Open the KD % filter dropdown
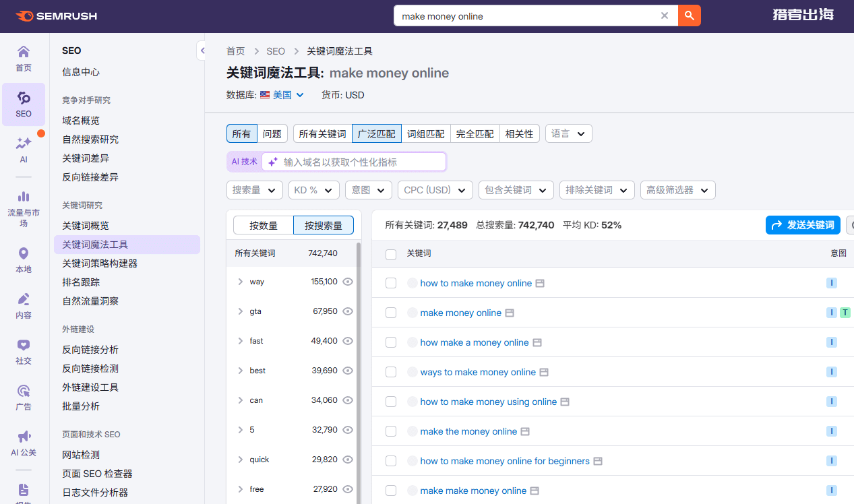The width and height of the screenshot is (854, 504). (313, 190)
